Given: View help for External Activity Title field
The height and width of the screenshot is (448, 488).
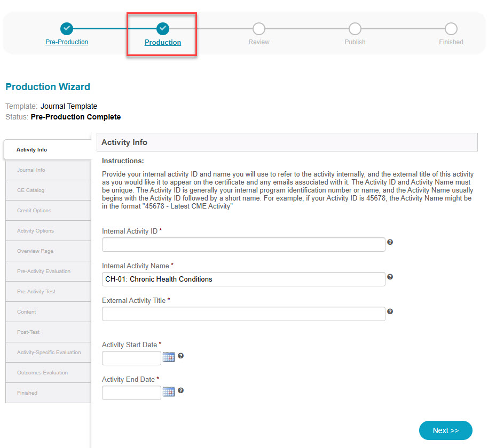Looking at the screenshot, I should pos(390,311).
